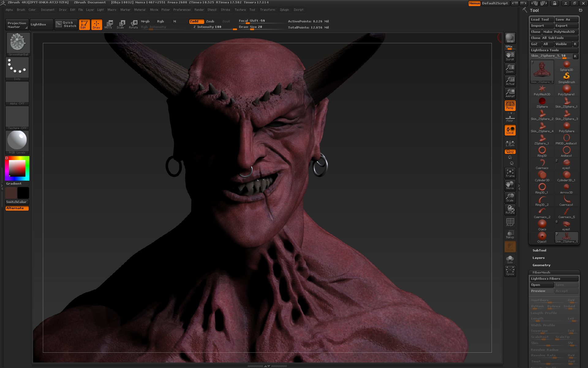Click the Quick Sketch icon button
The height and width of the screenshot is (368, 588).
click(x=66, y=25)
